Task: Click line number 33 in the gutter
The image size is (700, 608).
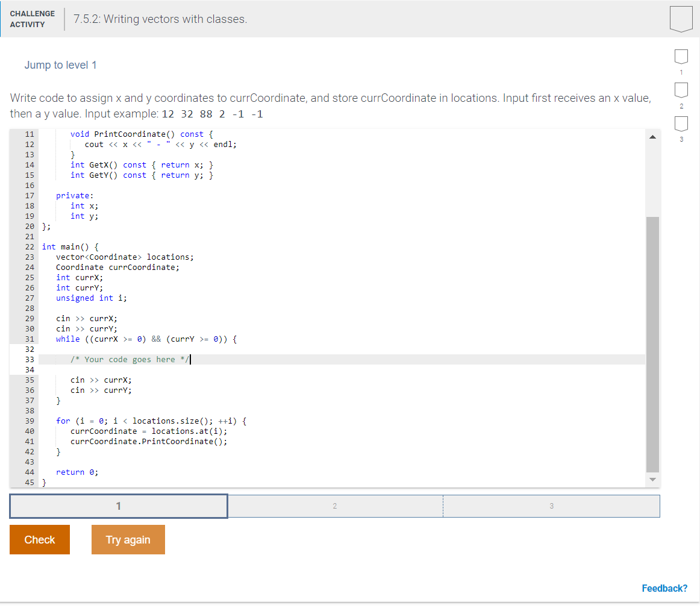Action: pos(28,359)
